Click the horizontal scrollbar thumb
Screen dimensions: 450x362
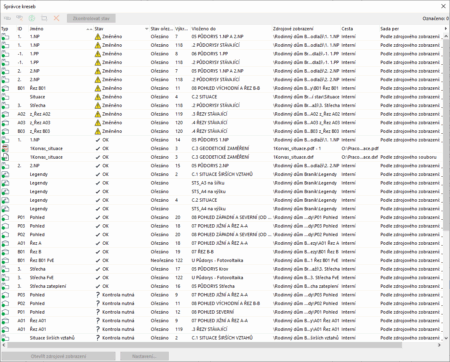point(205,345)
